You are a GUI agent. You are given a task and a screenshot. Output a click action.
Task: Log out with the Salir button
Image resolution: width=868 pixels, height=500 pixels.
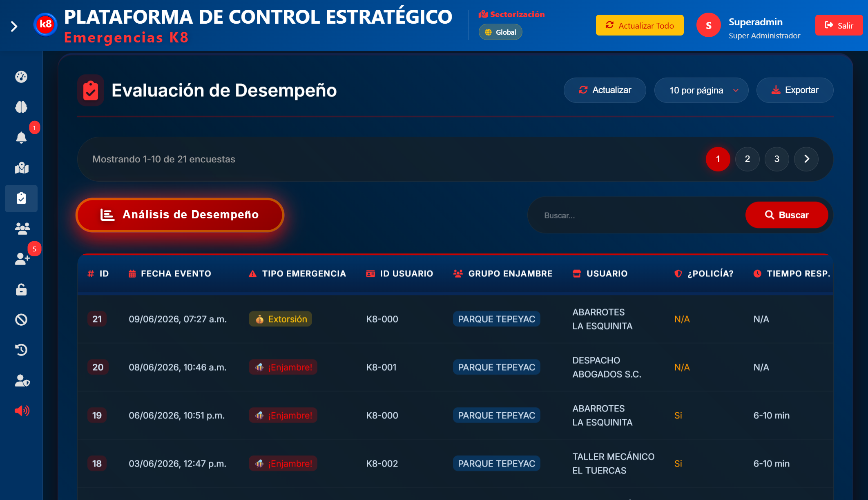point(839,25)
